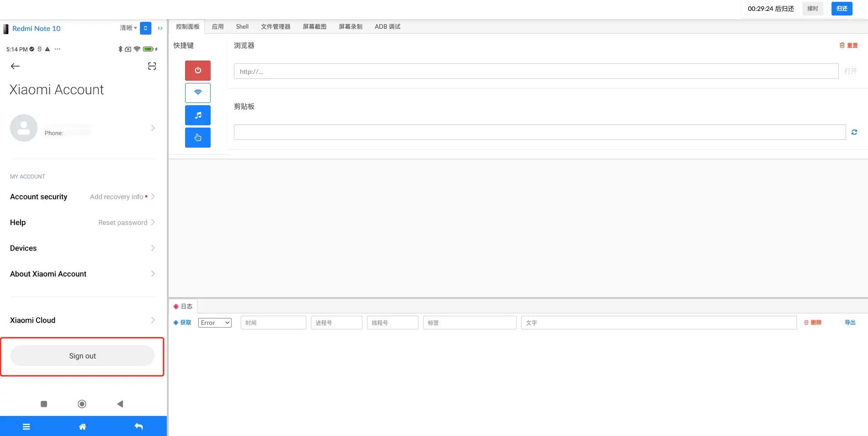868x436 pixels.
Task: Click the red power shortcut button
Action: pos(197,71)
